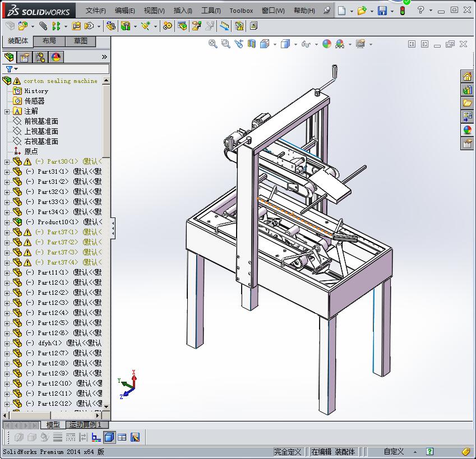
Task: Open Linear Component Pattern tool
Action: coord(56,26)
